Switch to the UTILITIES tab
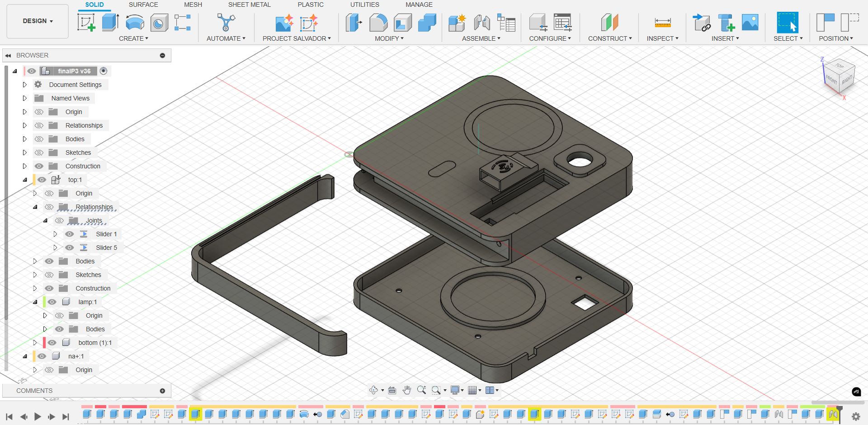868x425 pixels. point(365,5)
